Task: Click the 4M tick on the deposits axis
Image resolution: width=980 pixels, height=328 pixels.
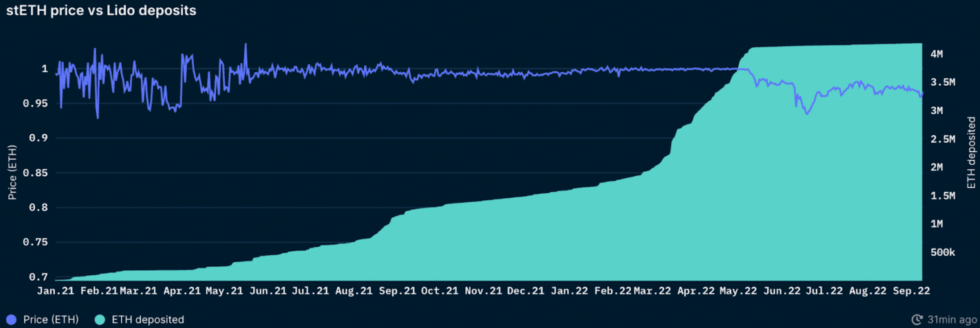Action: point(937,54)
